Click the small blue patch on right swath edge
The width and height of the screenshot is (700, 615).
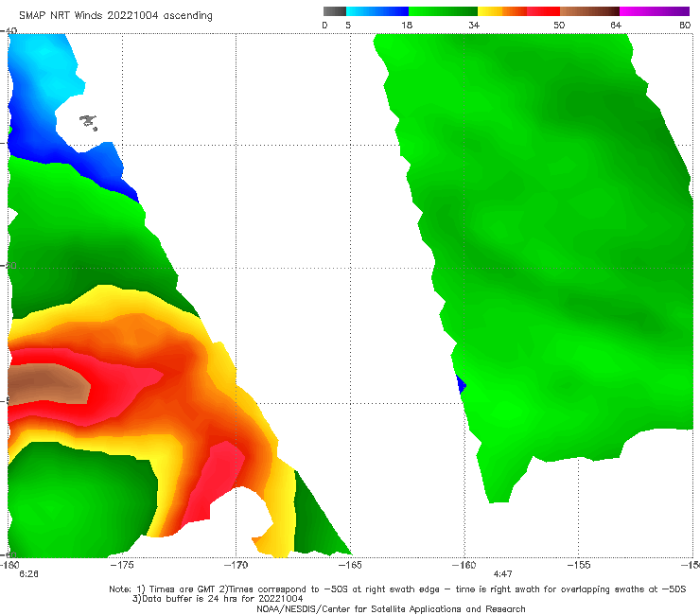point(462,384)
